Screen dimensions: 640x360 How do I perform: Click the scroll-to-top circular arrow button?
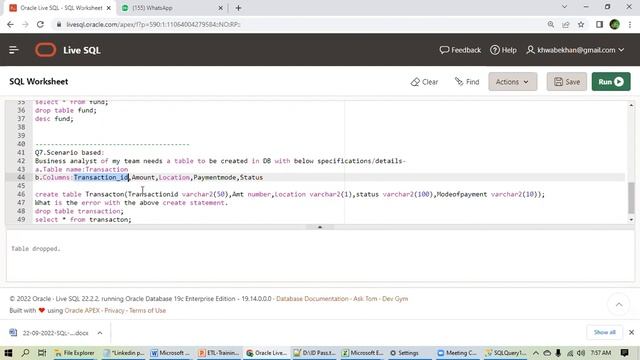pos(619,304)
